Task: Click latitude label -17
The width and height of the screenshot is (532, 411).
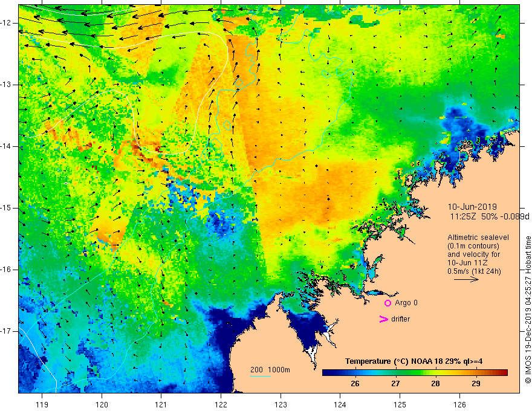Action: [x=7, y=331]
